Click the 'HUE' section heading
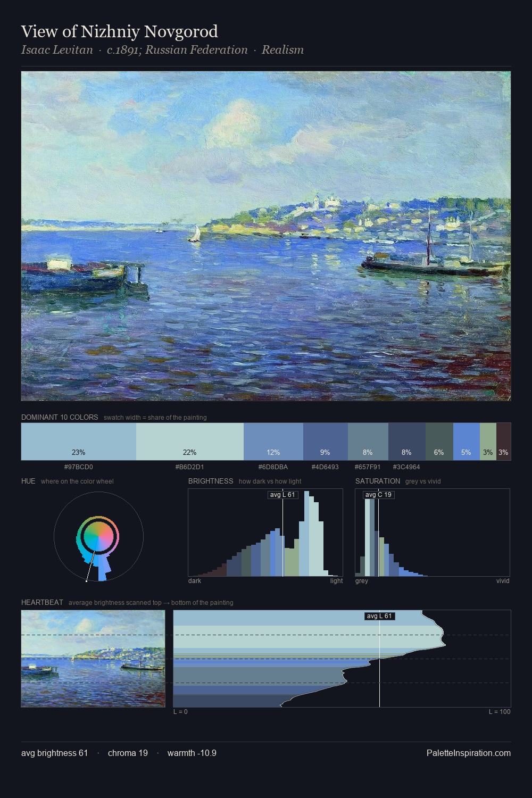The image size is (532, 798). tap(28, 481)
